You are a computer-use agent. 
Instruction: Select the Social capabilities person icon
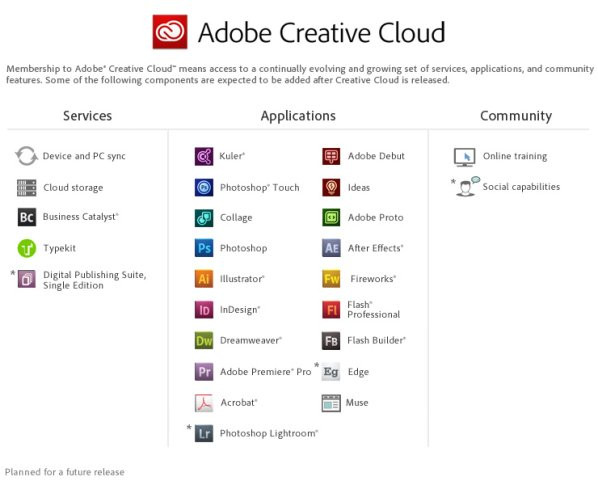[467, 186]
